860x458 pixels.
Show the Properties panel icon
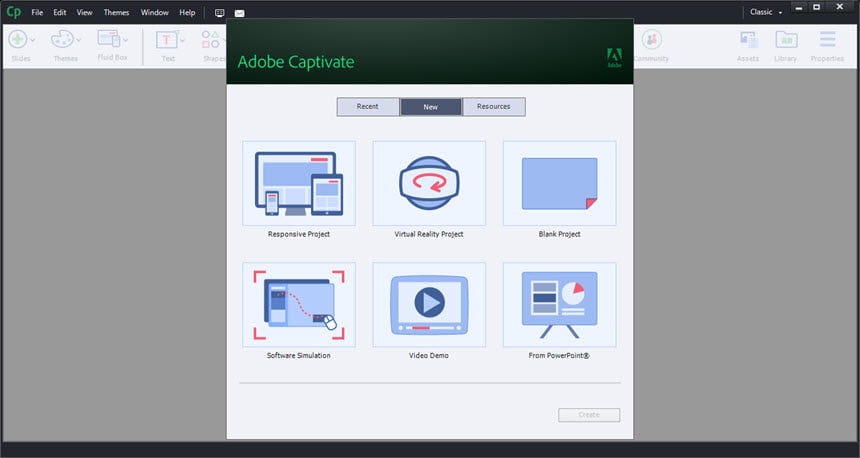pyautogui.click(x=827, y=39)
